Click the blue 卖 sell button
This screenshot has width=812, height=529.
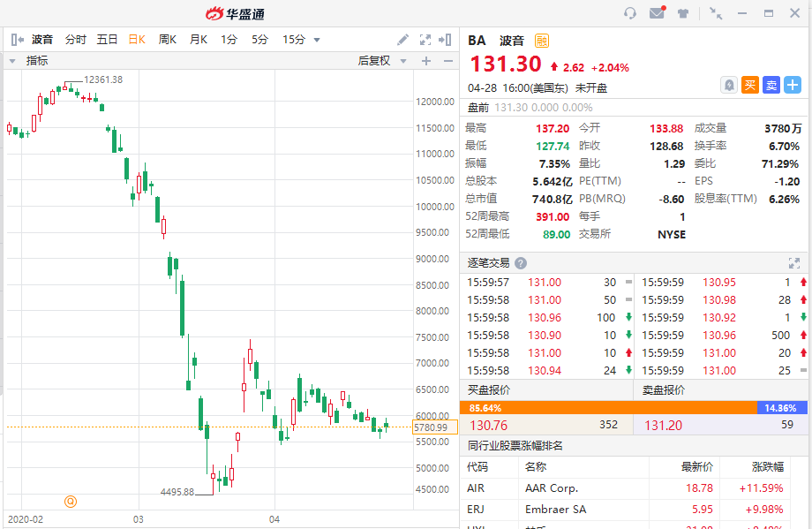(771, 85)
